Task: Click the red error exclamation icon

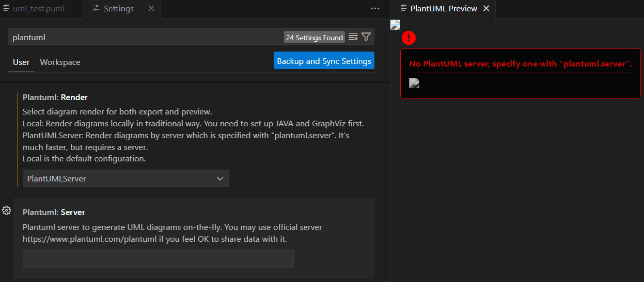Action: point(409,38)
